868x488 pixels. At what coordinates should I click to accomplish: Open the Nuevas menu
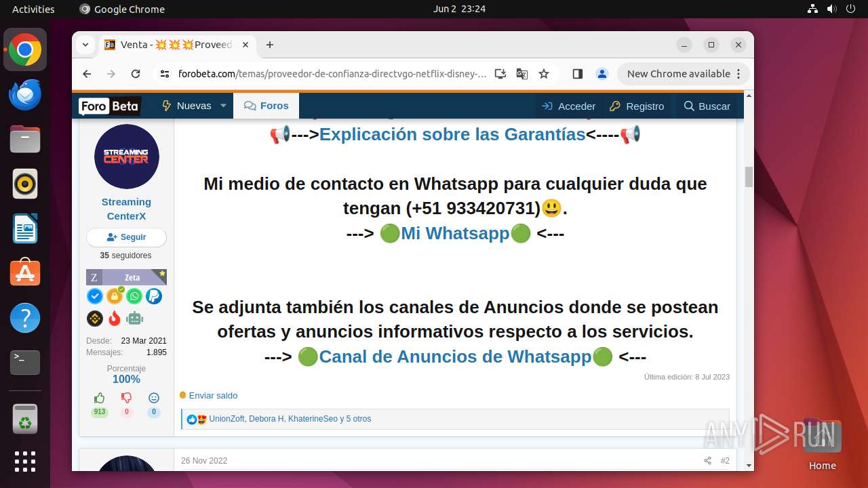coord(186,106)
